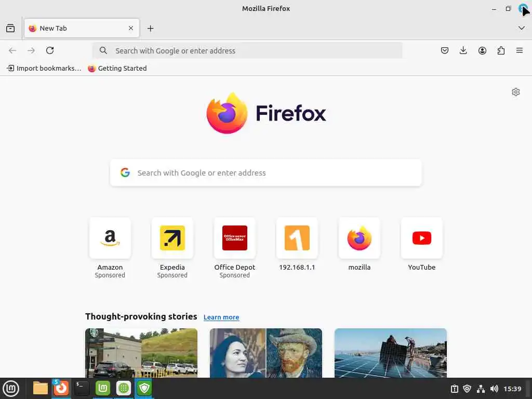Go back using back arrow
Screen dimensions: 532x399
(12, 50)
